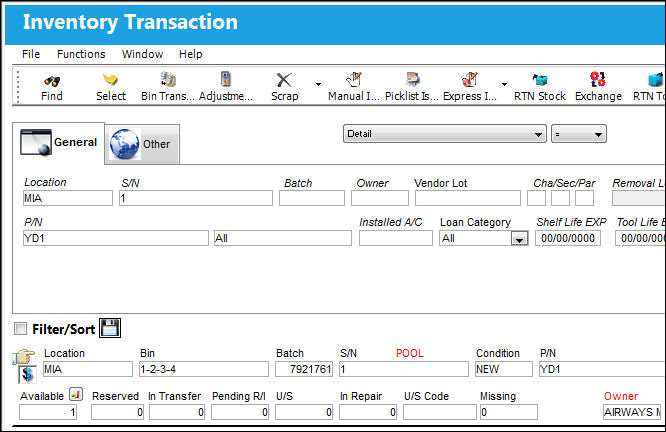Click the S/N search input field
666x432 pixels.
[196, 198]
